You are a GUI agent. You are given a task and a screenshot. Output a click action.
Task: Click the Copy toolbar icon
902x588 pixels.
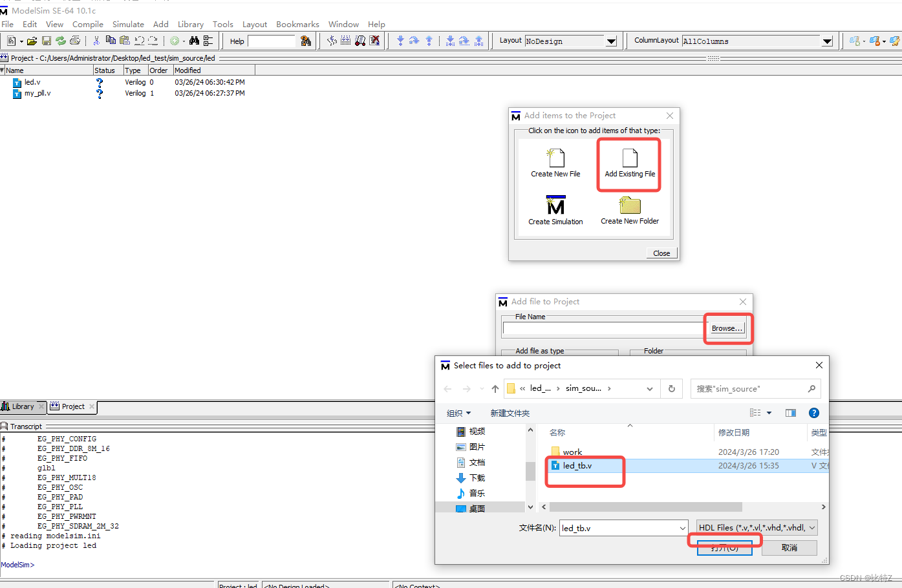click(110, 40)
